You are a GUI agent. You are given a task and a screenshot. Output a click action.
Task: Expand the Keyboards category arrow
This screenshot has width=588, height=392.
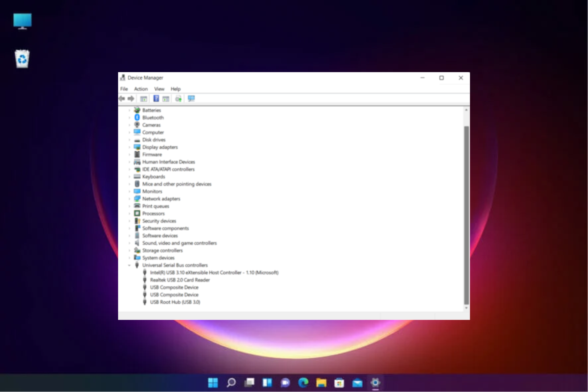[x=129, y=177]
